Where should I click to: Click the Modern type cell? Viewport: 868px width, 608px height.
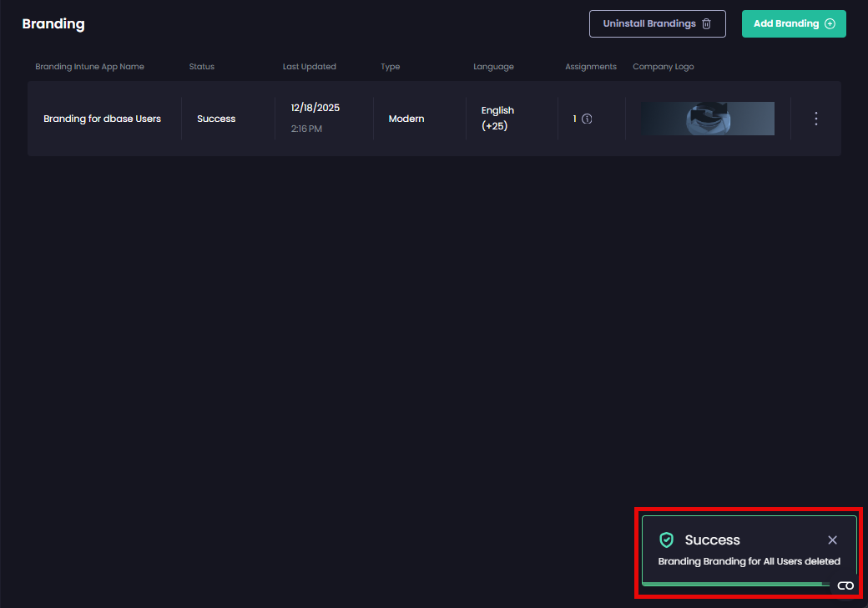(406, 119)
